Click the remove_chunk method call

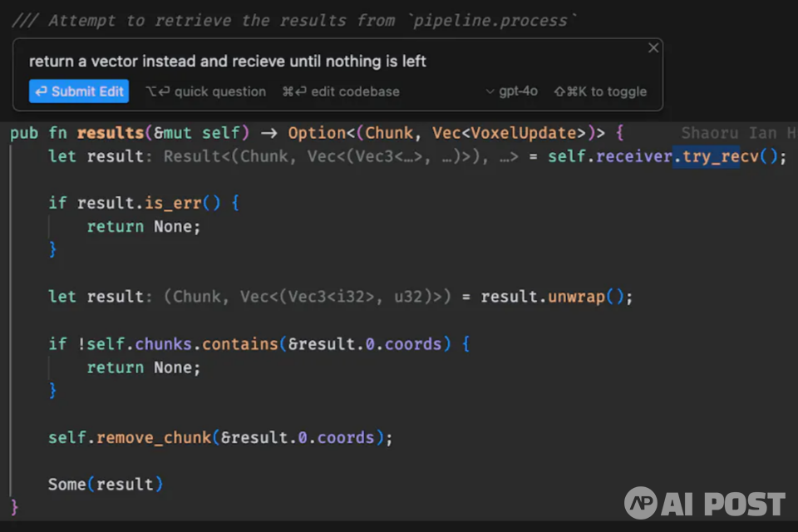point(154,437)
